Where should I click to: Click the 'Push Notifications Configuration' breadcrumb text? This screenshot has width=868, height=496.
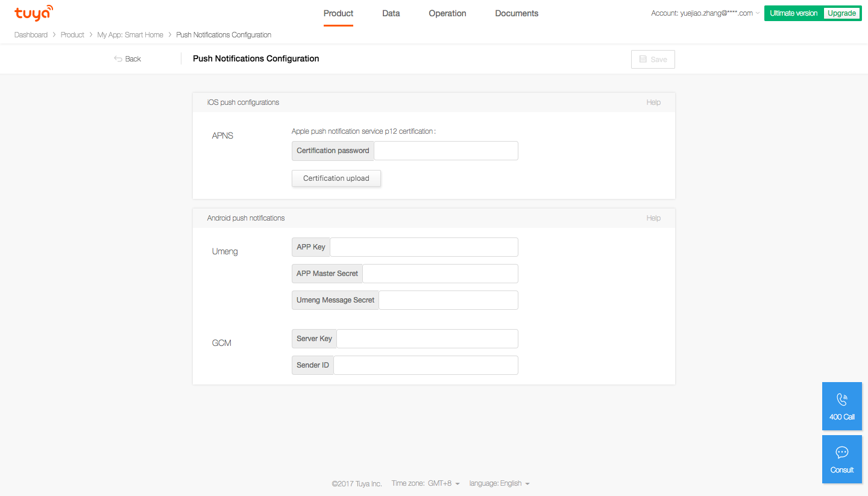[x=224, y=35]
